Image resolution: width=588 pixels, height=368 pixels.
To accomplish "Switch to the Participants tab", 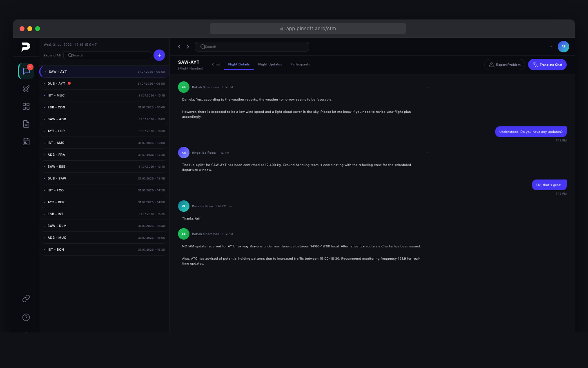I will (x=300, y=65).
